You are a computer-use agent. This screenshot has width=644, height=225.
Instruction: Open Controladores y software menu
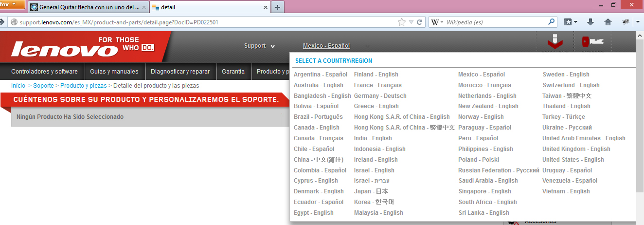point(44,72)
